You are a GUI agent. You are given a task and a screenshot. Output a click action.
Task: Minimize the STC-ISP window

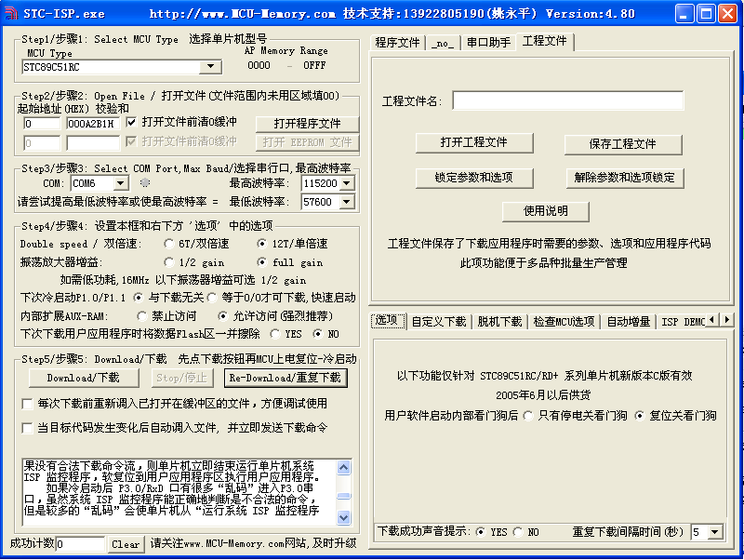pyautogui.click(x=684, y=14)
